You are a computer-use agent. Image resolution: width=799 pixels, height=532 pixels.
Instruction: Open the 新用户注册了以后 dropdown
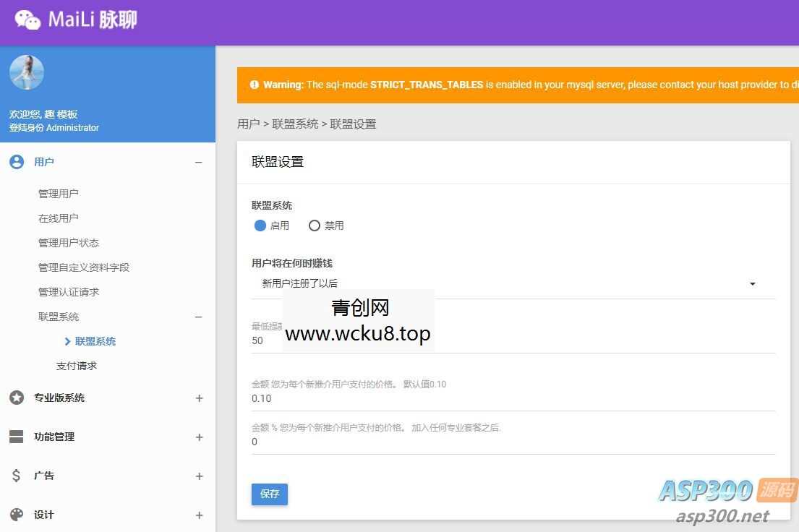tap(752, 283)
